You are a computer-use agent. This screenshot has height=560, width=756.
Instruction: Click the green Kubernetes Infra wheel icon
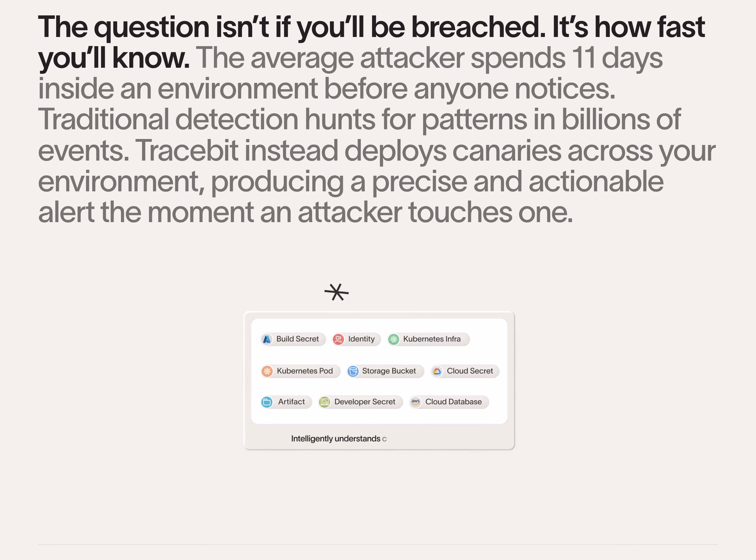point(393,339)
